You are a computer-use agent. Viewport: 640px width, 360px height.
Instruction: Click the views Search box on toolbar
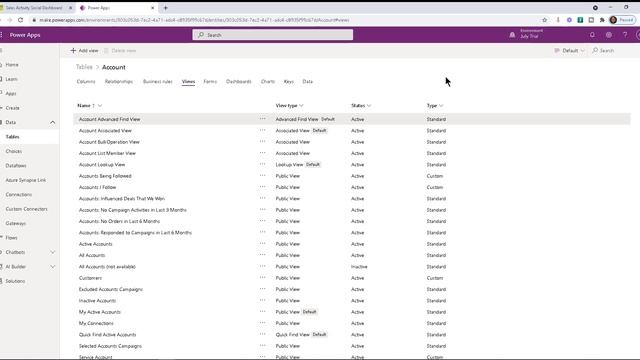pos(604,51)
